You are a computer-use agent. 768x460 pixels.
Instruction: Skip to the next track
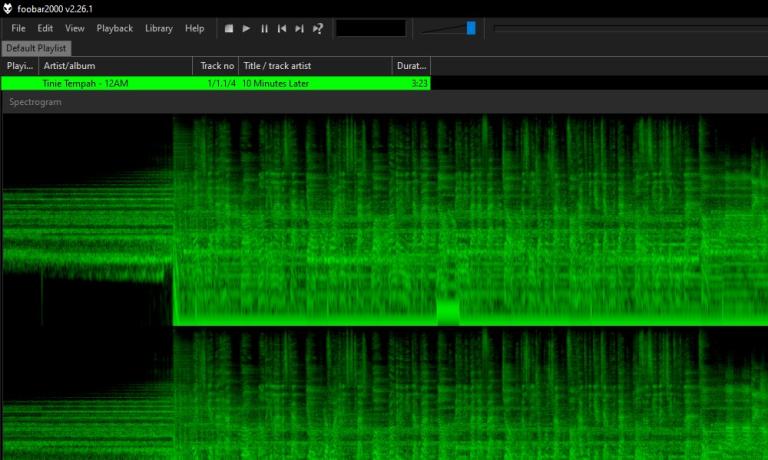(x=299, y=28)
